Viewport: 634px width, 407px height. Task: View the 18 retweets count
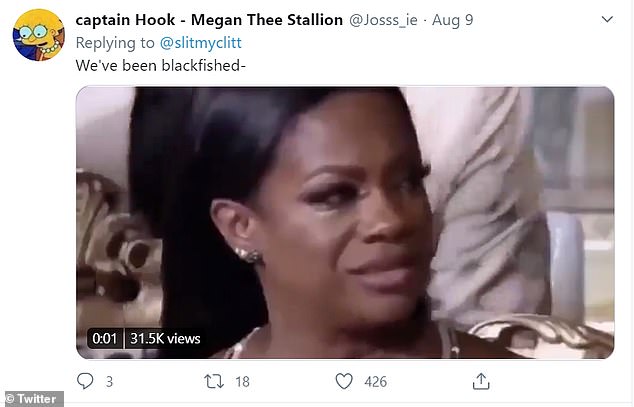pos(242,382)
